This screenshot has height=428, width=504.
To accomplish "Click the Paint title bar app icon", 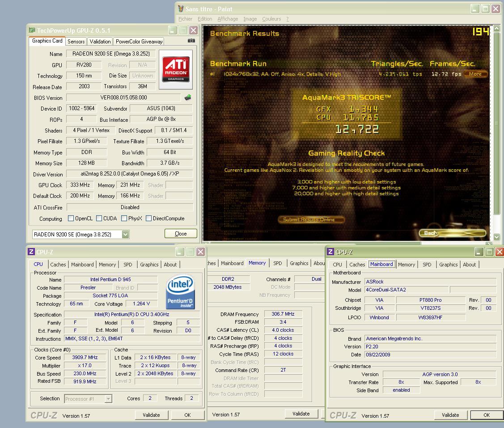I will coord(181,9).
